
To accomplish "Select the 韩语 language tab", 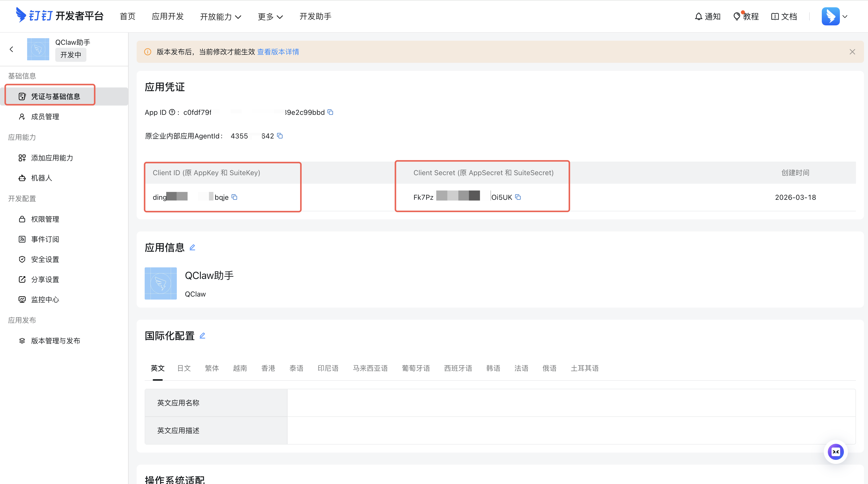I will click(x=493, y=368).
